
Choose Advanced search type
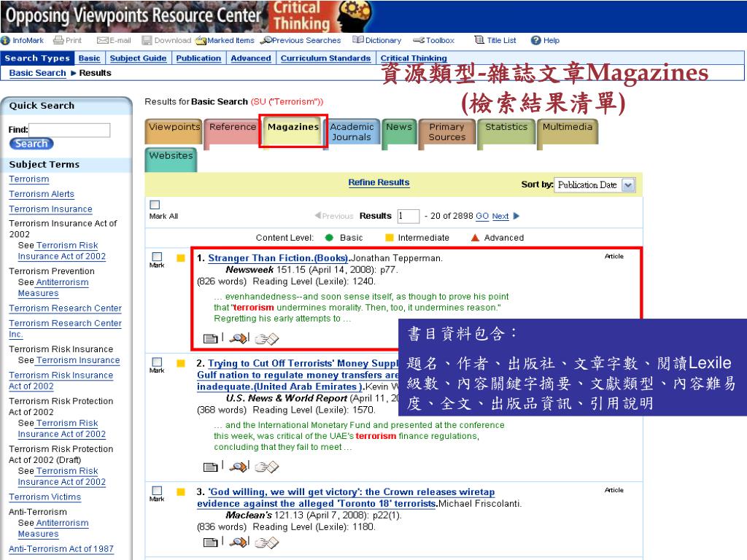click(251, 58)
